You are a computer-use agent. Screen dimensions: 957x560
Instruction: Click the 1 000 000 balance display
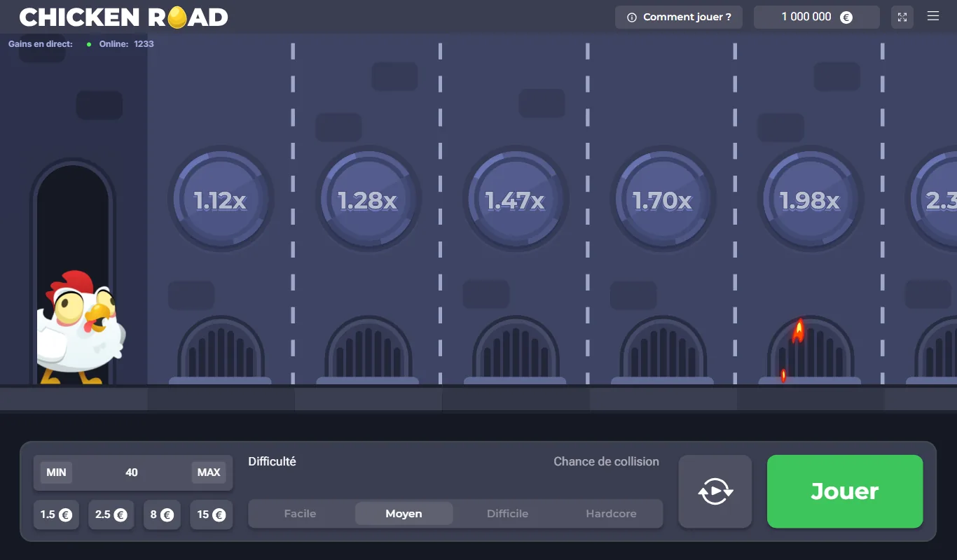[816, 17]
